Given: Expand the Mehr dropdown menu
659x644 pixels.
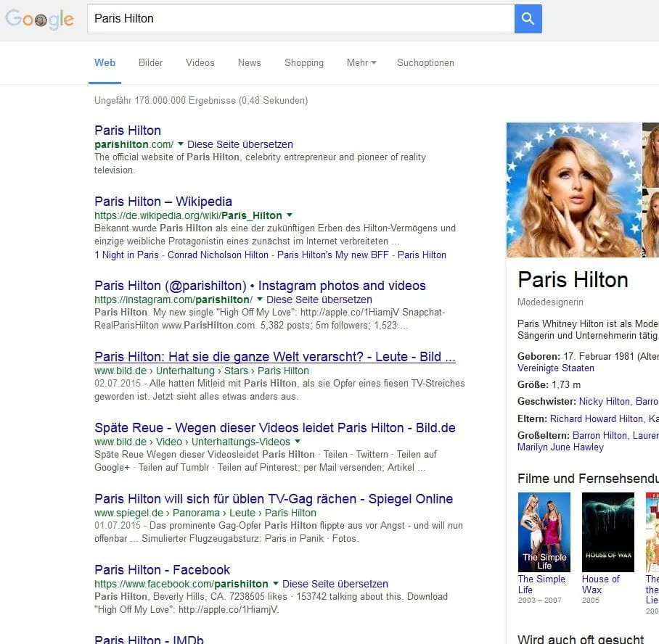Looking at the screenshot, I should (x=361, y=63).
